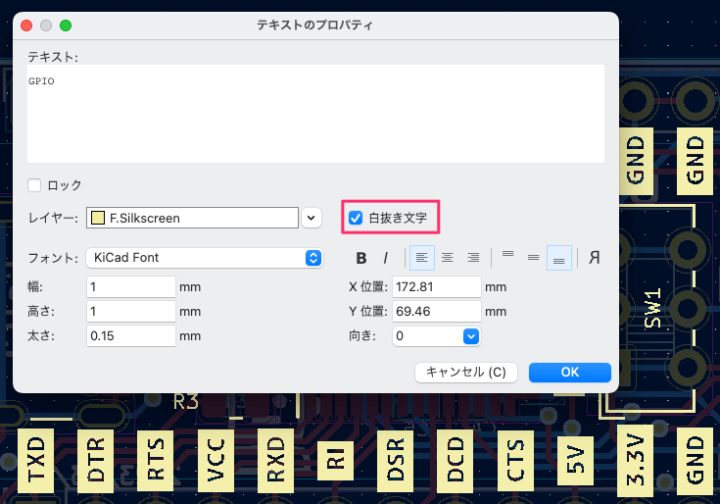Screen dimensions: 720x504
Task: Align text to the bottom
Action: tap(560, 258)
